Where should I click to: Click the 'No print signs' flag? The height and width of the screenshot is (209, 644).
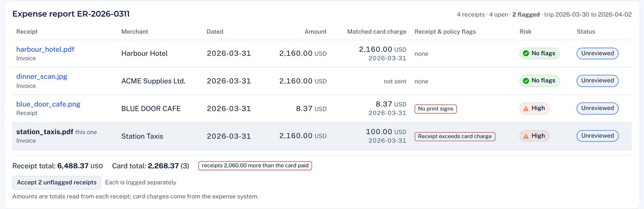pyautogui.click(x=436, y=109)
